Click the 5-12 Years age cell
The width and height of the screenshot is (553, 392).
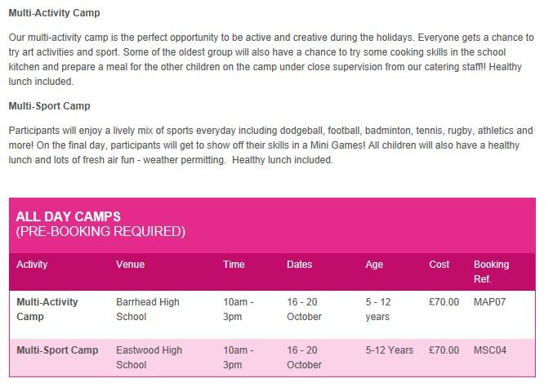[x=390, y=350]
